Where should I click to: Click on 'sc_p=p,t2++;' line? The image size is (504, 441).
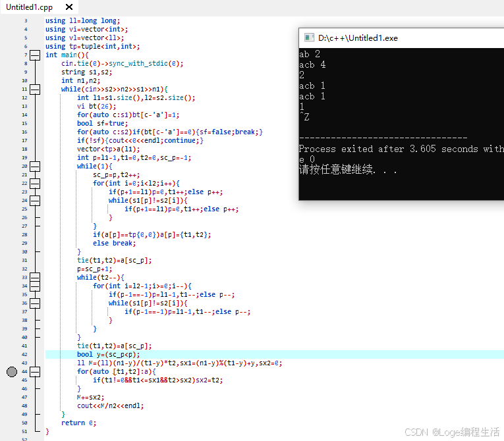pyautogui.click(x=117, y=174)
